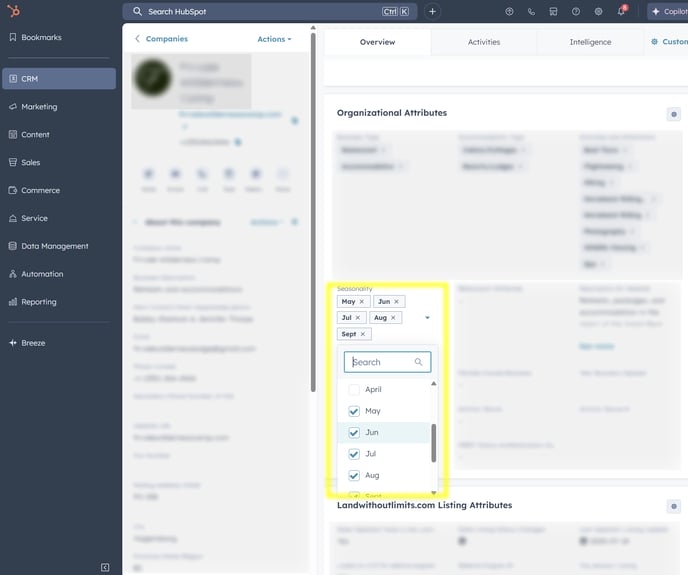Viewport: 688px width, 575px height.
Task: Open the Copilot button
Action: point(668,11)
